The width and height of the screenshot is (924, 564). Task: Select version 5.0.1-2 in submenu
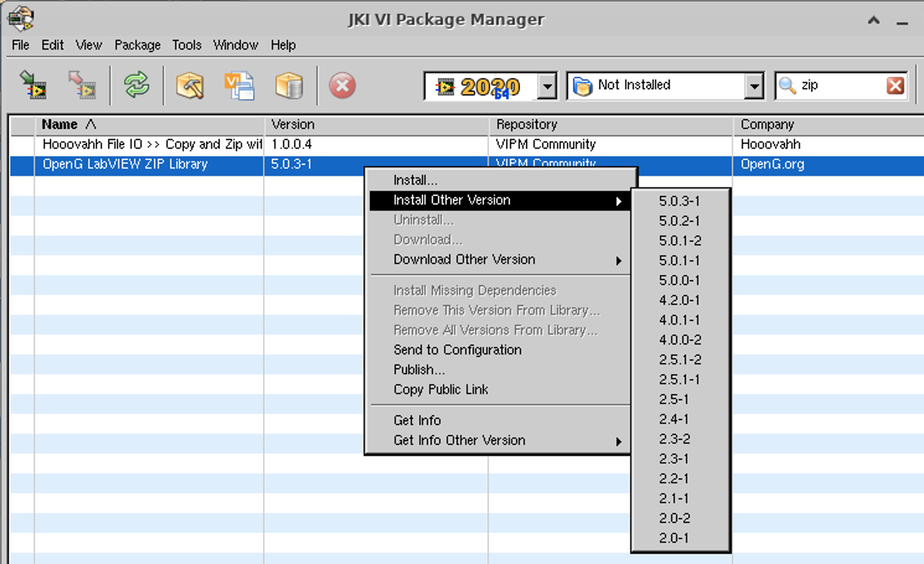[x=680, y=241]
